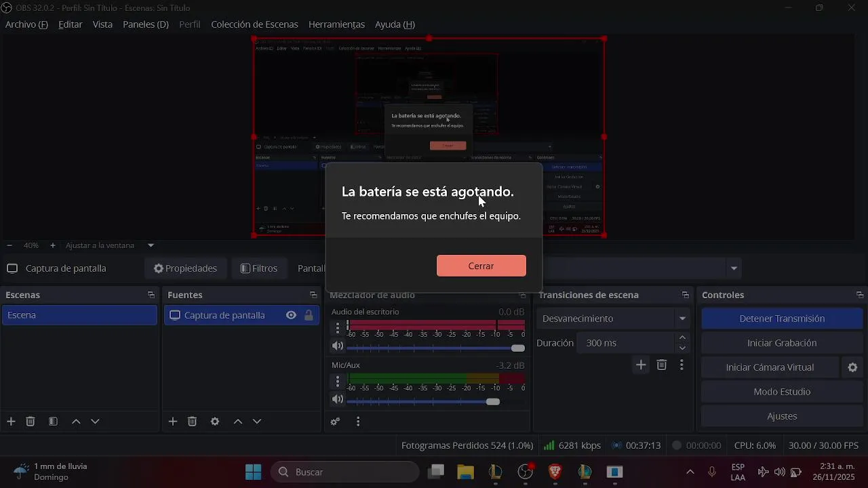
Task: Toggle visibility of Captura de pantalla source
Action: [291, 315]
